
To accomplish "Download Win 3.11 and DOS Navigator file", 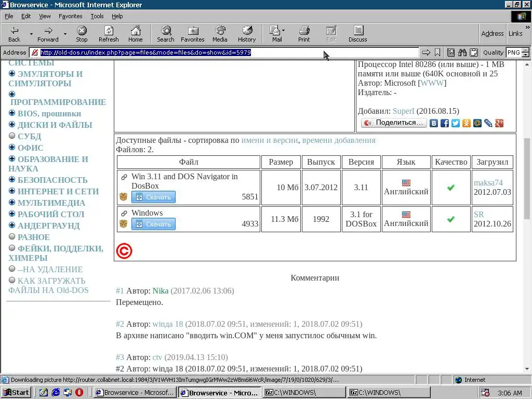I will [x=153, y=197].
